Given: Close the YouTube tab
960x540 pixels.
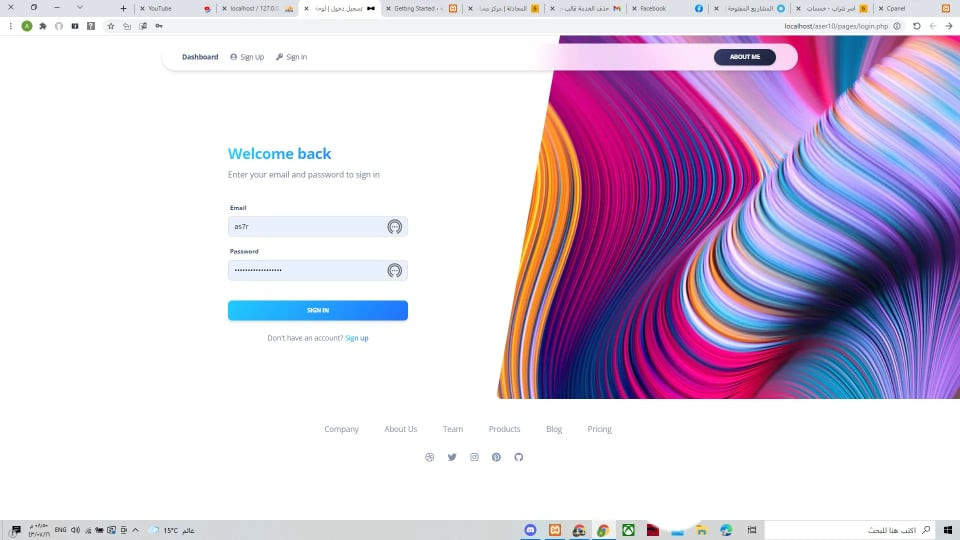Looking at the screenshot, I should click(x=142, y=9).
